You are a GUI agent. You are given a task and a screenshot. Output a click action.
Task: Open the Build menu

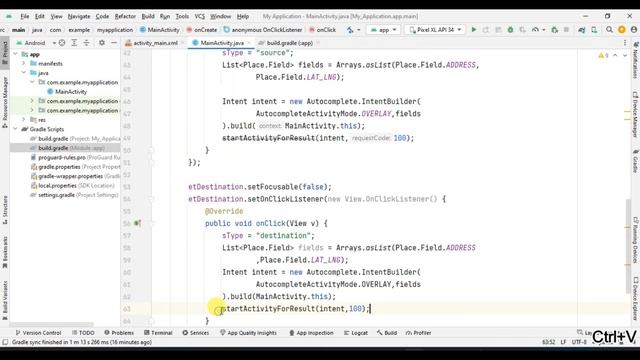click(148, 16)
